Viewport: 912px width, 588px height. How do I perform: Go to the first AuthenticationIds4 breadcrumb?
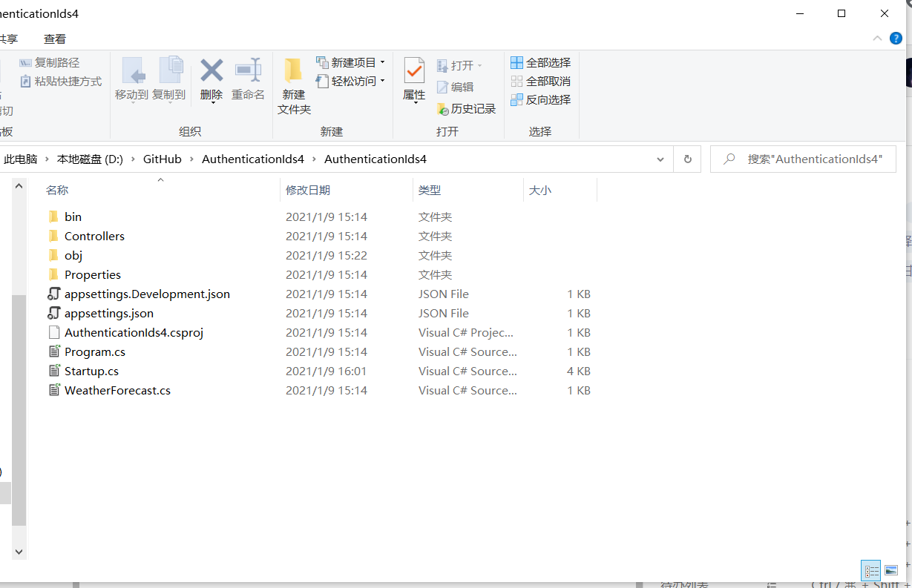[253, 159]
